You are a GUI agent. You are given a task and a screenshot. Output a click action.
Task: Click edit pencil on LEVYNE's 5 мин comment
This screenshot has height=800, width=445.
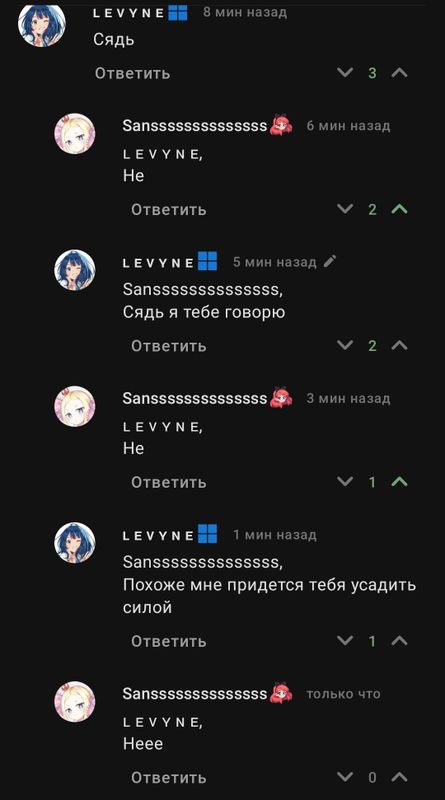(x=330, y=262)
